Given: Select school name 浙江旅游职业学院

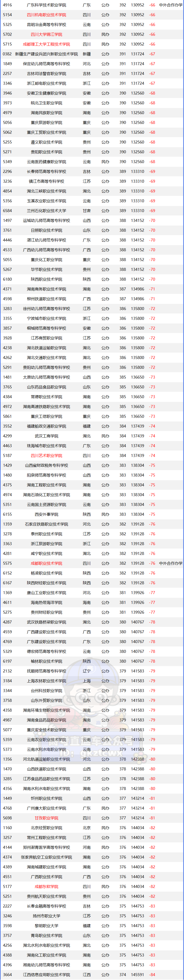Looking at the screenshot, I should click(47, 544).
